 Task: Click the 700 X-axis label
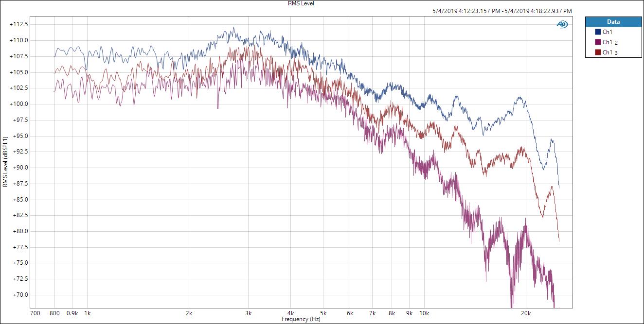point(35,313)
